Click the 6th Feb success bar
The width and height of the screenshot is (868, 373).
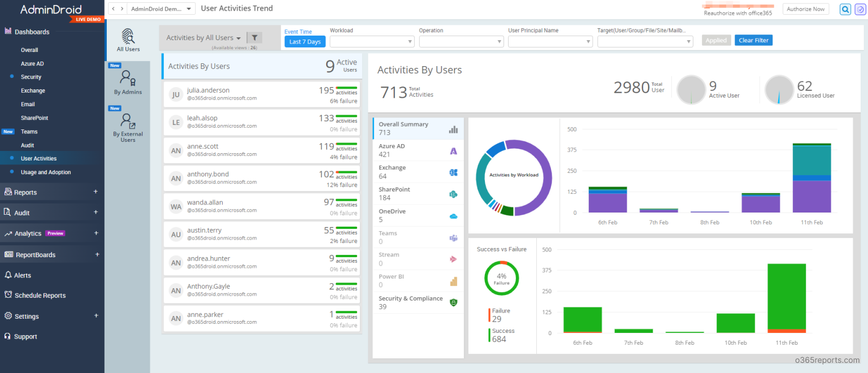[582, 320]
